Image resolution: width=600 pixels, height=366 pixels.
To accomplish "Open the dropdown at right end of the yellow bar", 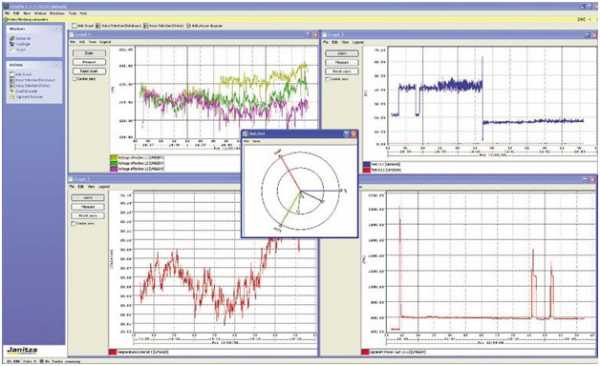I will pos(589,19).
